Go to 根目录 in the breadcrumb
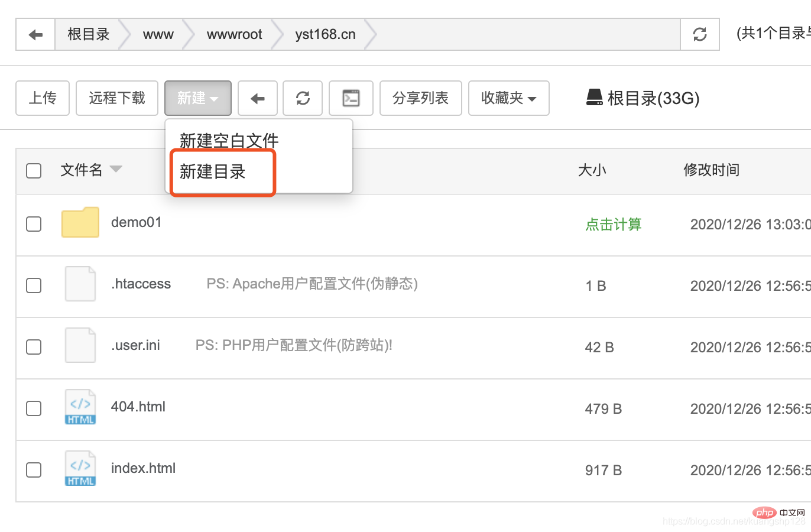Image resolution: width=811 pixels, height=532 pixels. [89, 34]
